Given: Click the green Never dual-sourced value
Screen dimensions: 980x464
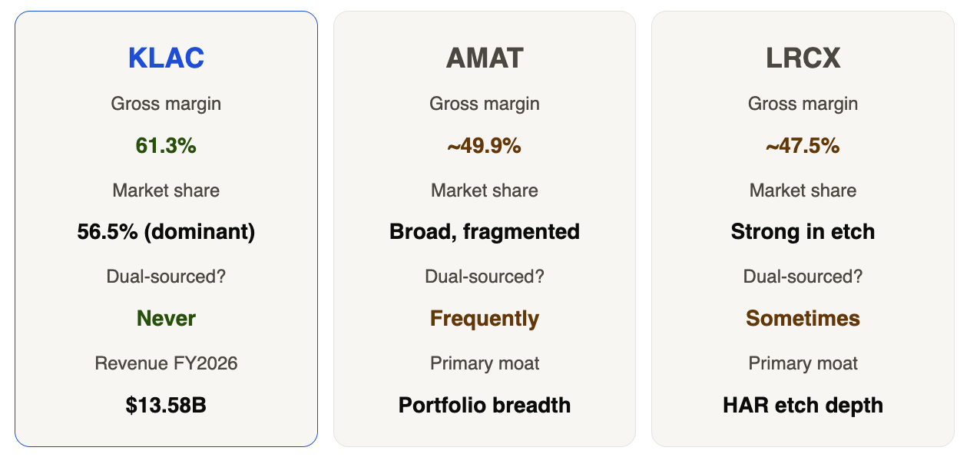Looking at the screenshot, I should [x=166, y=318].
